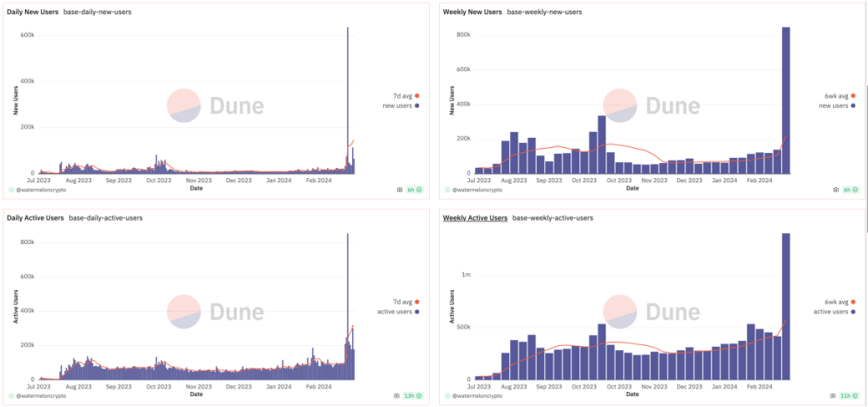Click camera screenshot icon on Weekly Active Users chart
Viewport: 868px width, 407px height.
click(834, 396)
